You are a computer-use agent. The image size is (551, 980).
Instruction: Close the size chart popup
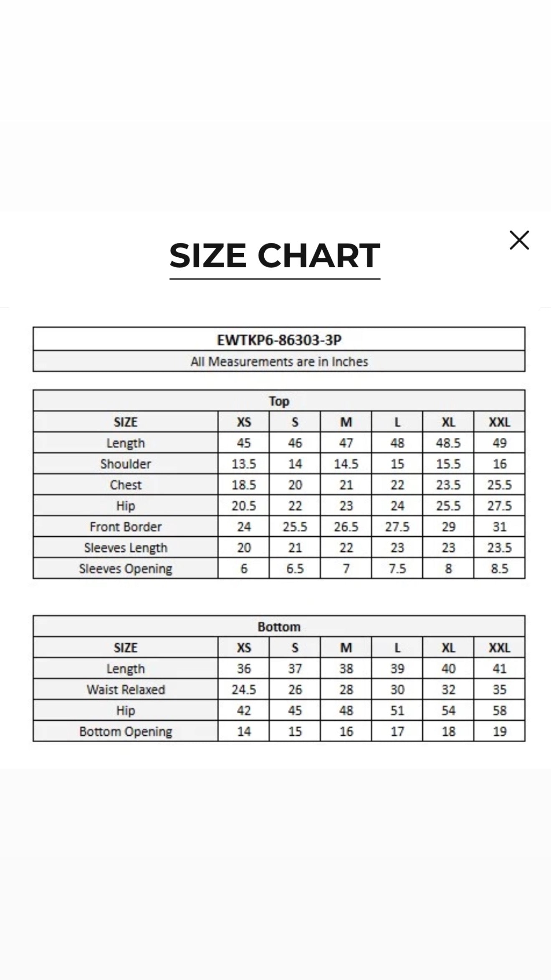[x=519, y=240]
